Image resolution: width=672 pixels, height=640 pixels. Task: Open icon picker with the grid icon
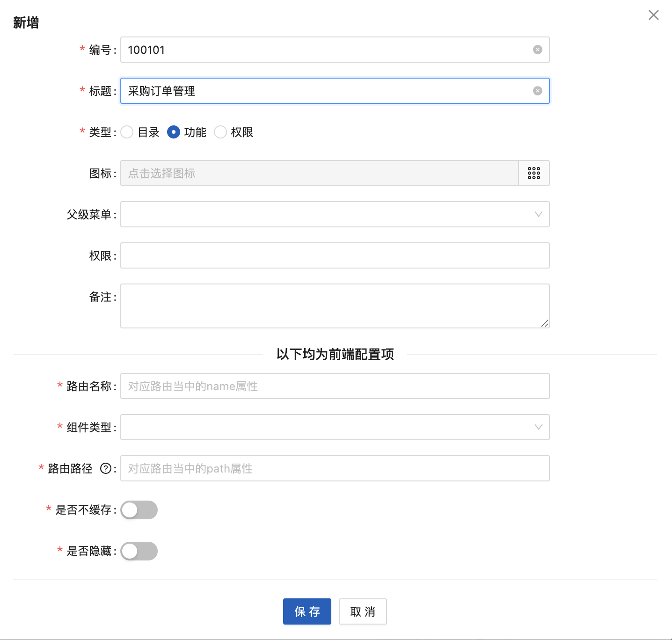(534, 173)
